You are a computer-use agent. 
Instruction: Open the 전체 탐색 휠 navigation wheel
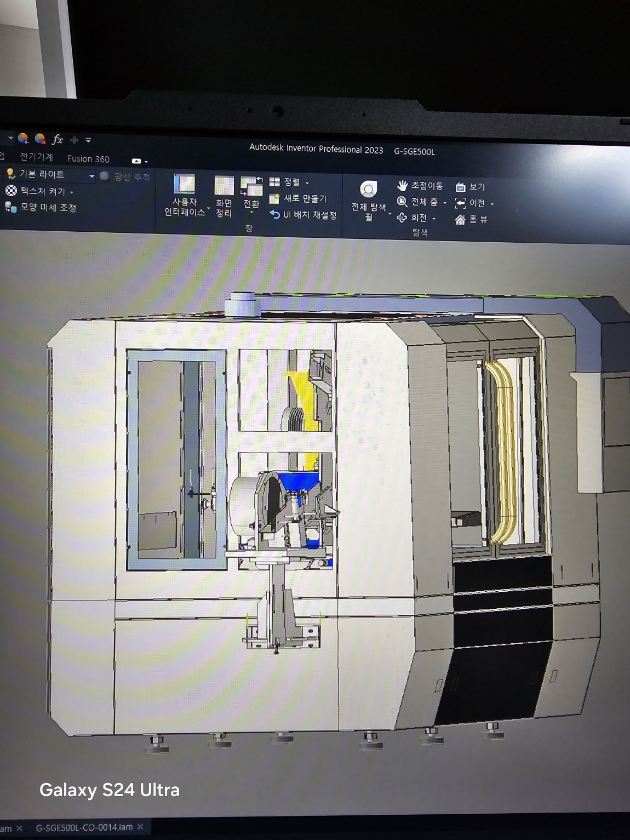369,190
